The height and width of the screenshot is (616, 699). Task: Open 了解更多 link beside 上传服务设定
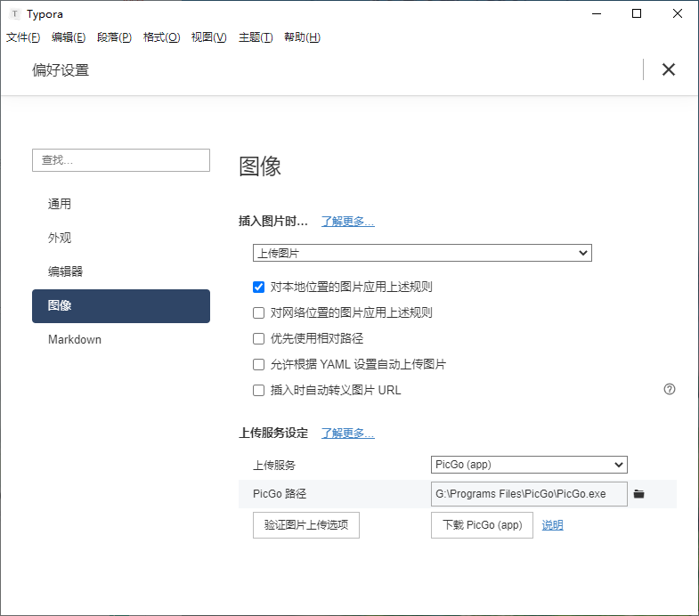coord(347,433)
